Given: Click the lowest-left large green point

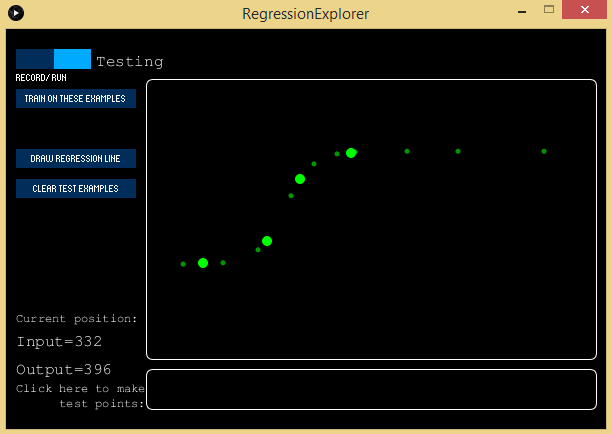Looking at the screenshot, I should (203, 263).
